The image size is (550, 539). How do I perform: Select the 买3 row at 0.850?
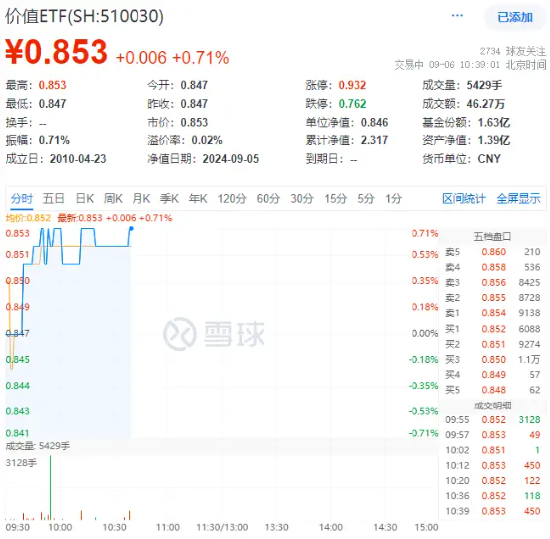pyautogui.click(x=492, y=359)
